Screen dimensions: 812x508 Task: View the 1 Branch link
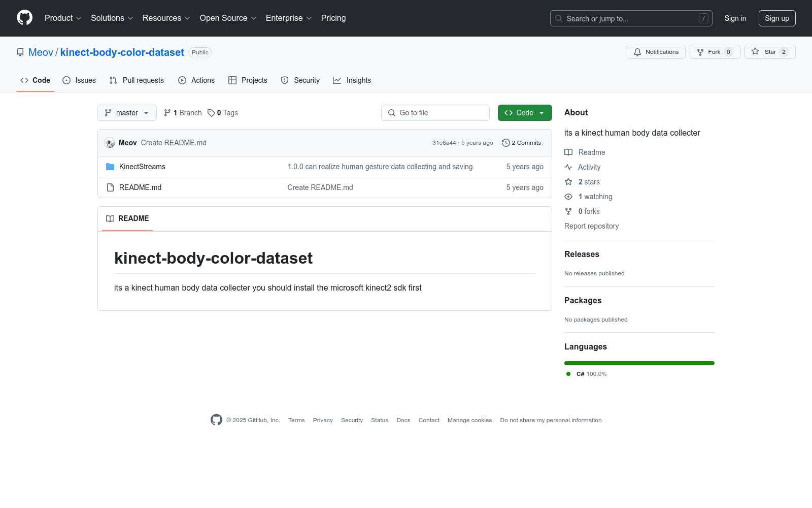pyautogui.click(x=183, y=113)
